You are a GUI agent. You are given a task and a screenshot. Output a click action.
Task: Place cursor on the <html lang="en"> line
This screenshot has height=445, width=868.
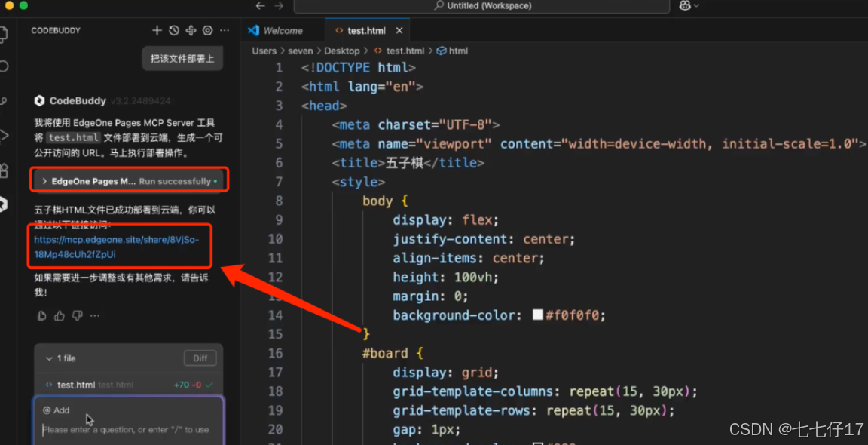tap(362, 87)
